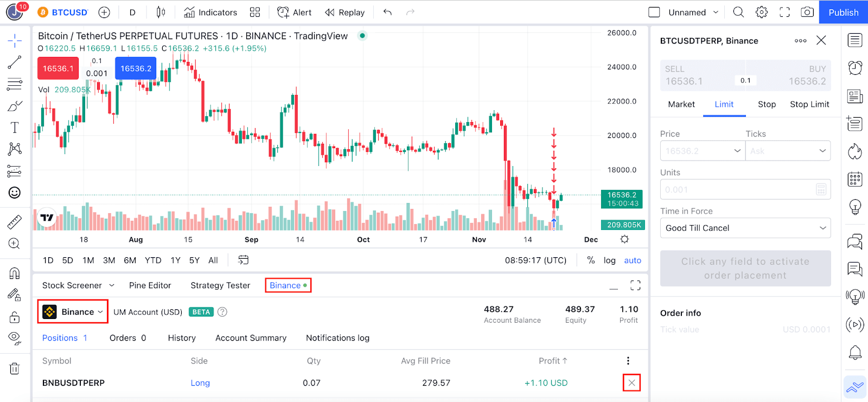Open the emoji icons tool
The height and width of the screenshot is (402, 868).
(15, 193)
